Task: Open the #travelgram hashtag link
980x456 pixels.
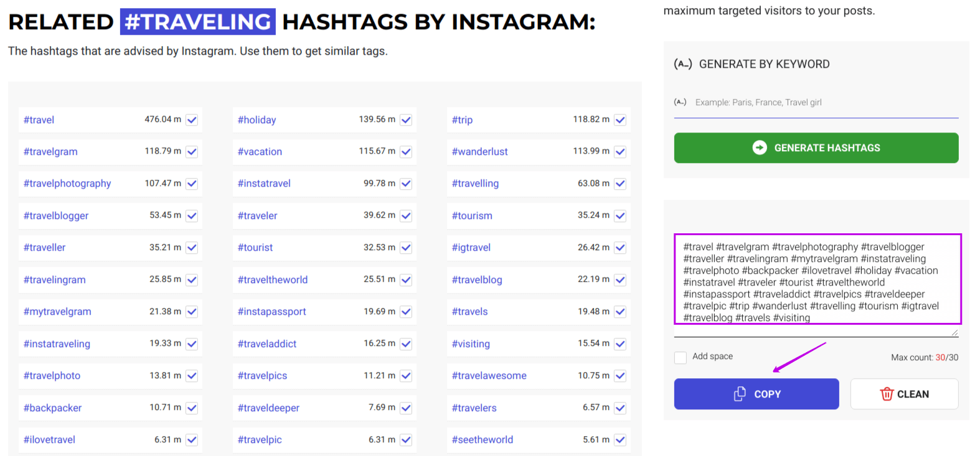Action: [x=50, y=151]
